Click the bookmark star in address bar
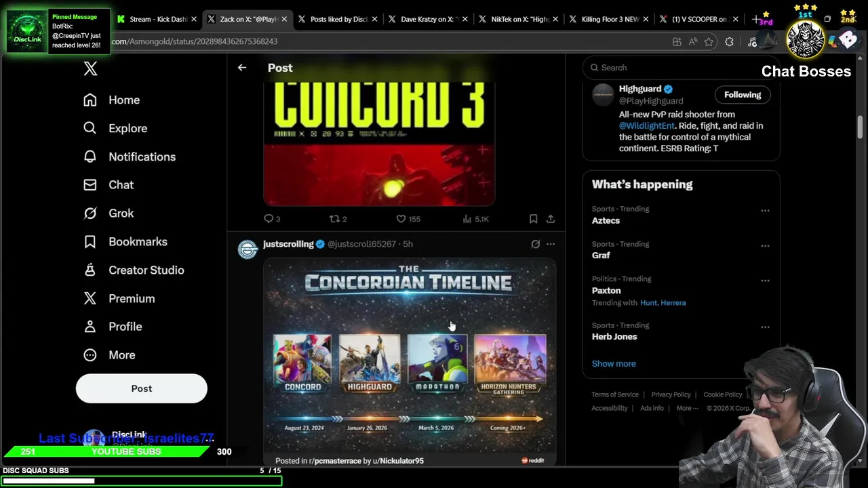Viewport: 868px width, 488px height. coord(709,42)
